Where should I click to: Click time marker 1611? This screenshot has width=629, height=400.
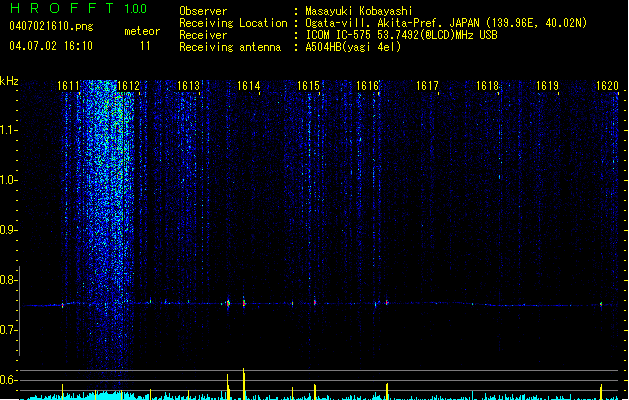pyautogui.click(x=69, y=86)
